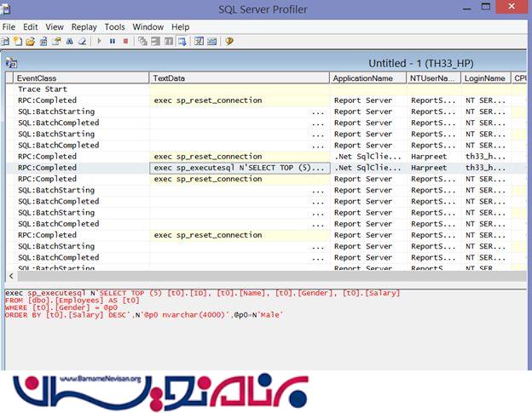Click the Open File folder icon
Image resolution: width=532 pixels, height=413 pixels.
tap(31, 41)
